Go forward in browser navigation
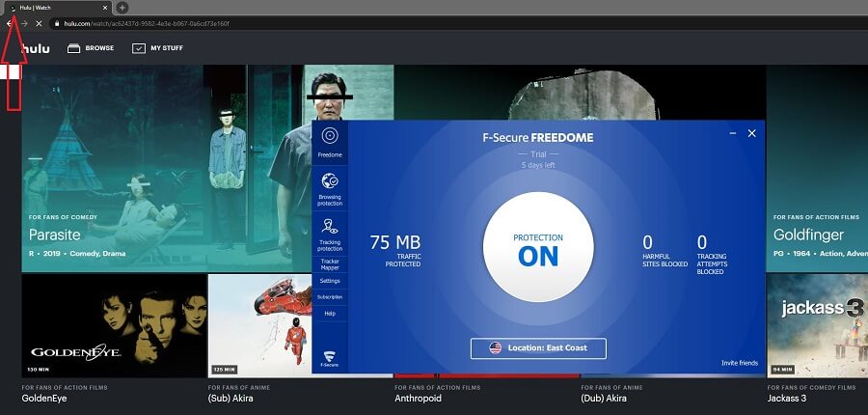 tap(24, 24)
